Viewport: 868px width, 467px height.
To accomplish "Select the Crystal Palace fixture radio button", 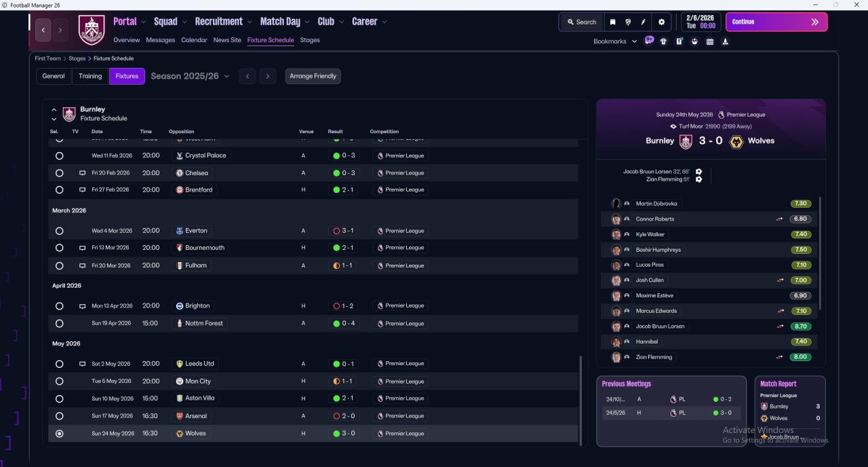I will point(60,155).
